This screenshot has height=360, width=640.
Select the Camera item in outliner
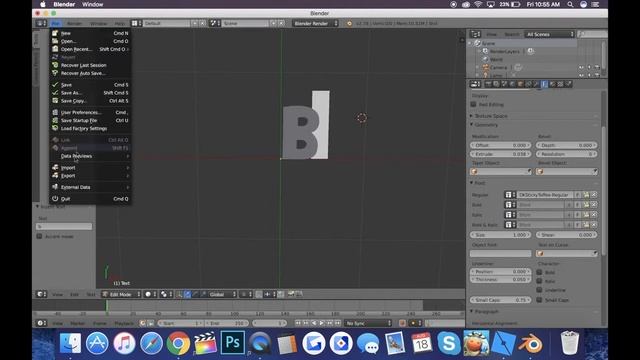[498, 67]
